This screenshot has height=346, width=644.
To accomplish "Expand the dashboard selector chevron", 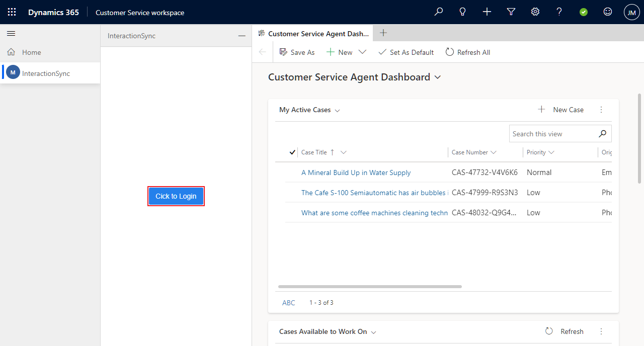I will (x=437, y=77).
